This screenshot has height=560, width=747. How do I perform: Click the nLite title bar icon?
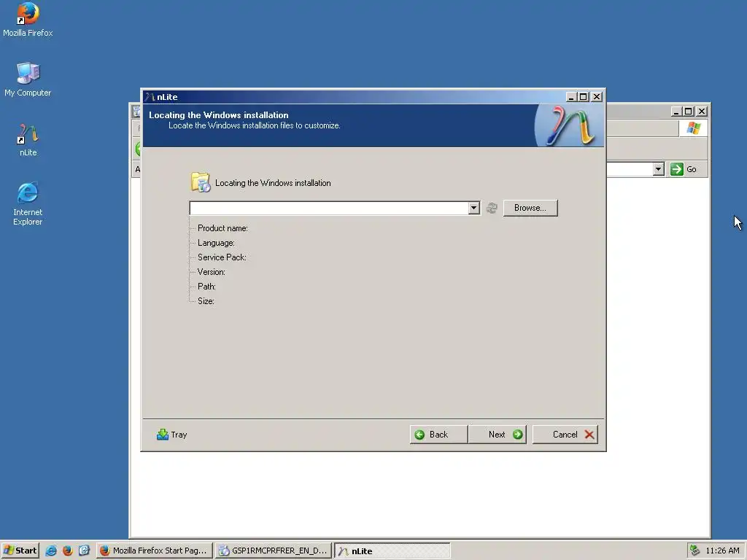coord(150,97)
